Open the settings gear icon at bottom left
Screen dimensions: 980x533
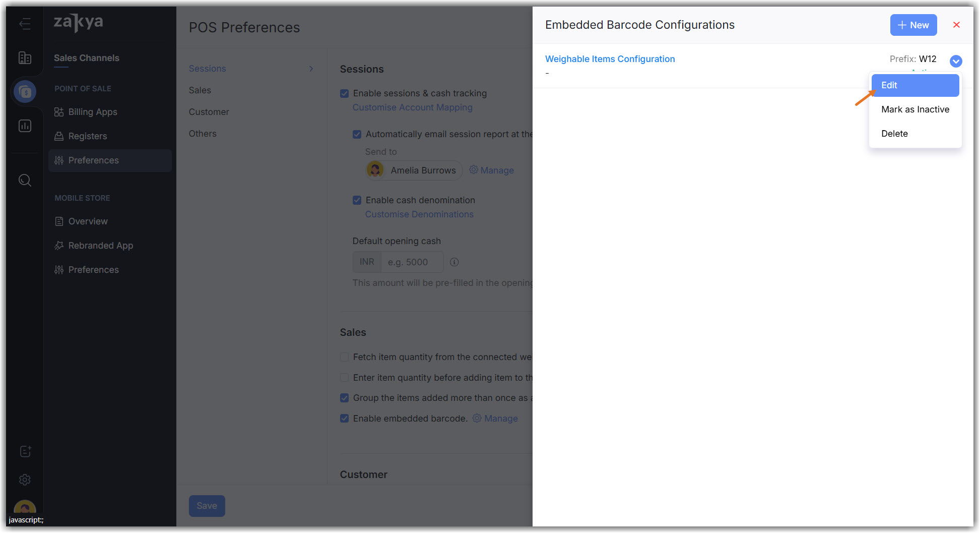pyautogui.click(x=25, y=480)
